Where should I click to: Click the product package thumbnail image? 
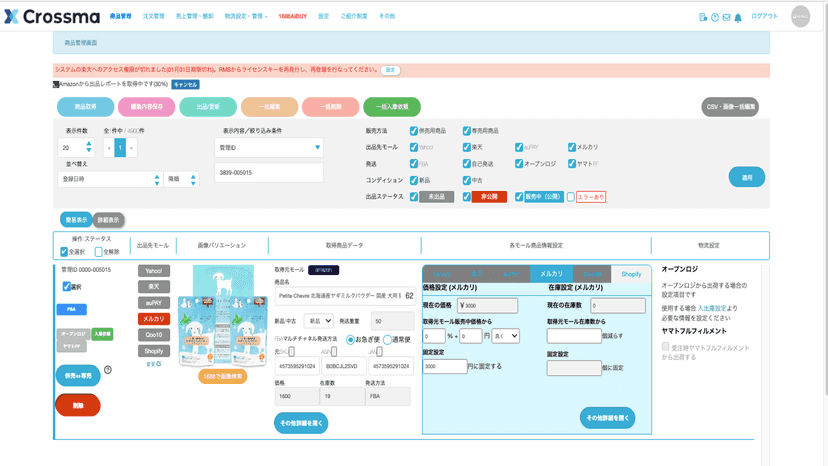pyautogui.click(x=223, y=316)
